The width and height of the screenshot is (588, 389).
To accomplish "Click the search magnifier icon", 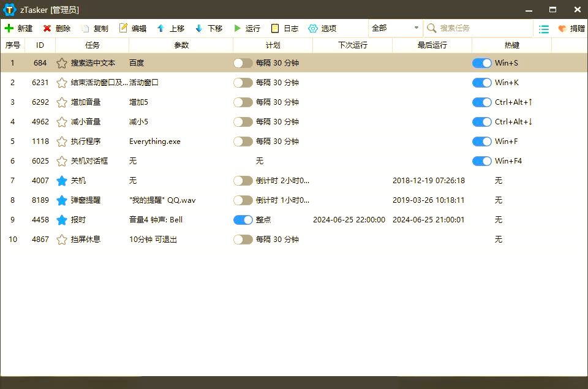I will pyautogui.click(x=432, y=28).
